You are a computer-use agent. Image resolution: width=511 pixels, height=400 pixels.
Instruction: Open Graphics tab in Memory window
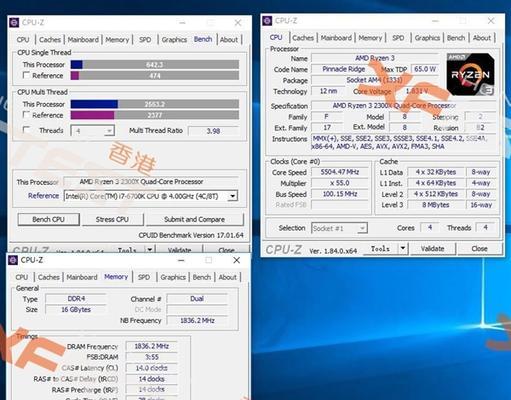click(173, 277)
